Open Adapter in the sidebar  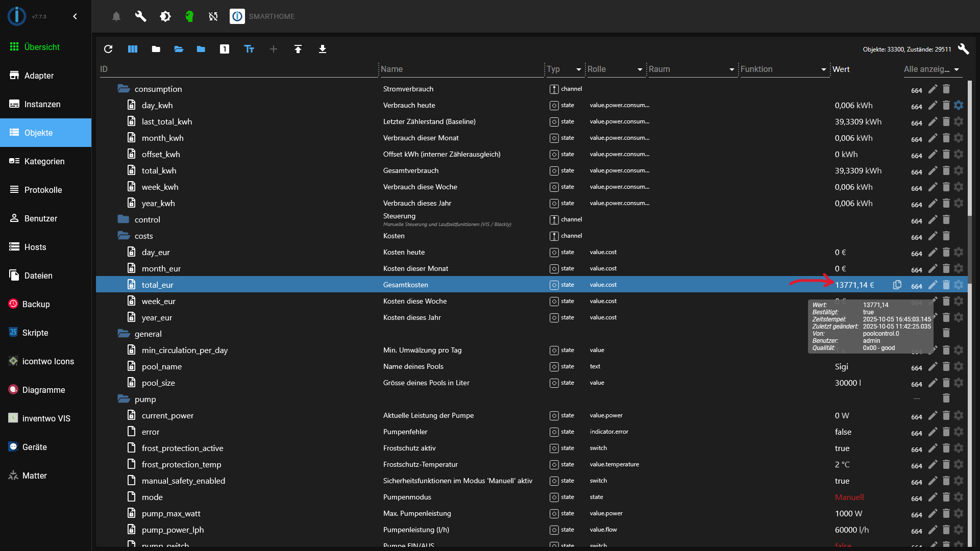tap(39, 76)
